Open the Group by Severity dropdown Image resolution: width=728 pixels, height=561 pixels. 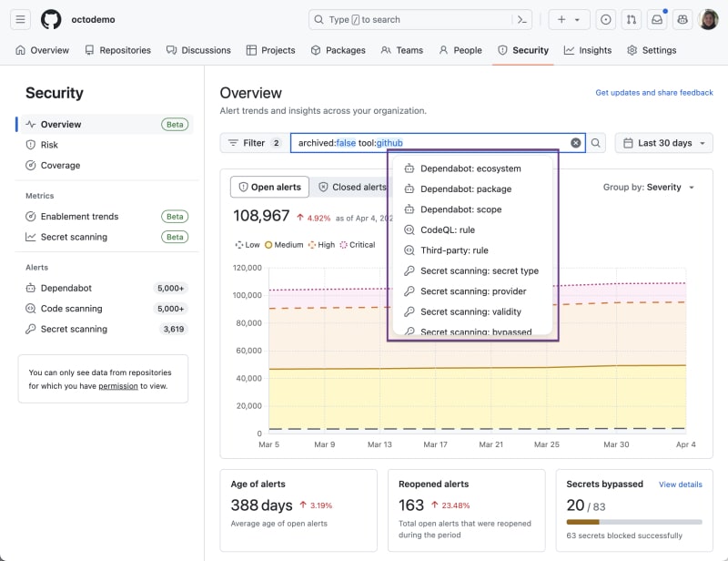(649, 187)
